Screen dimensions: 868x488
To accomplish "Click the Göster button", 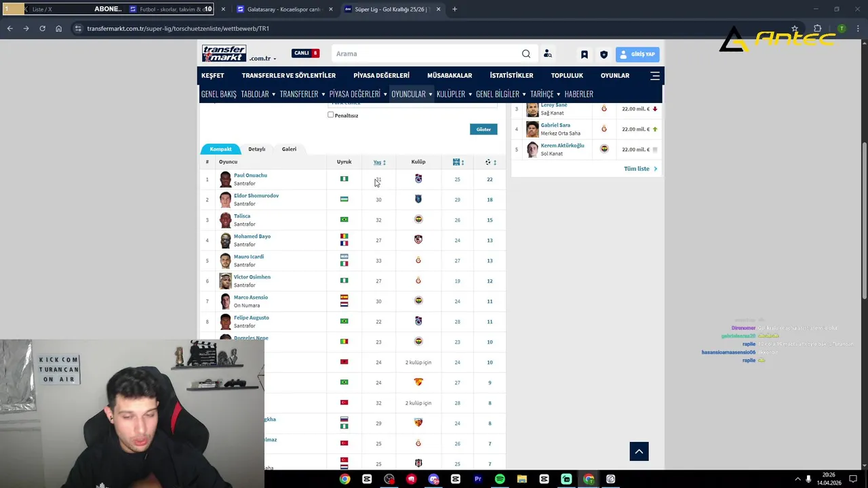I will (x=484, y=129).
